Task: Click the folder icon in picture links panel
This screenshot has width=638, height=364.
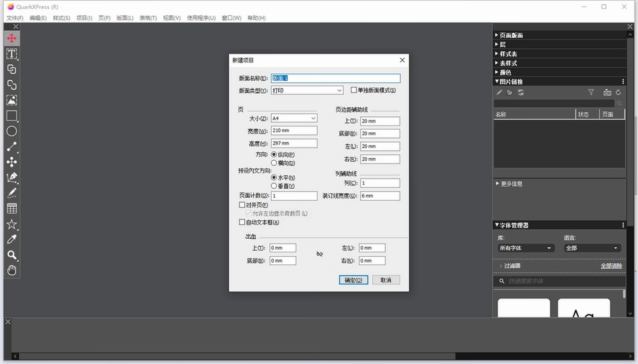Action: 510,92
